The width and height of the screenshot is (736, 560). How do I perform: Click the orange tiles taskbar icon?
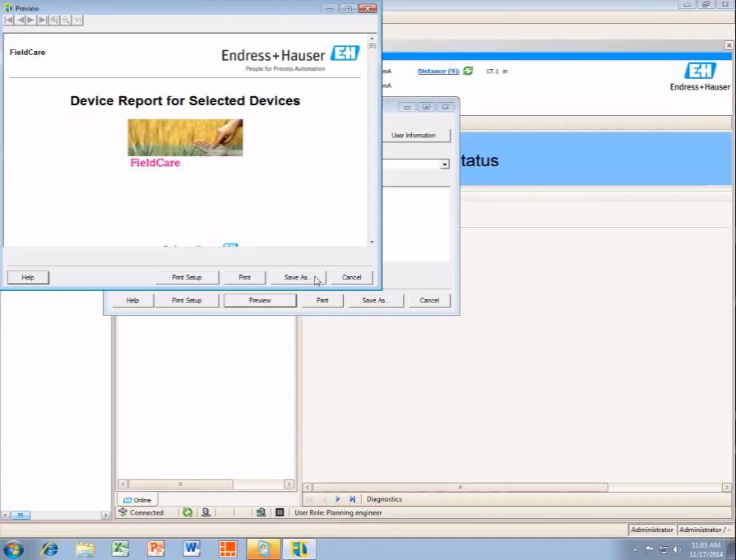coord(228,549)
